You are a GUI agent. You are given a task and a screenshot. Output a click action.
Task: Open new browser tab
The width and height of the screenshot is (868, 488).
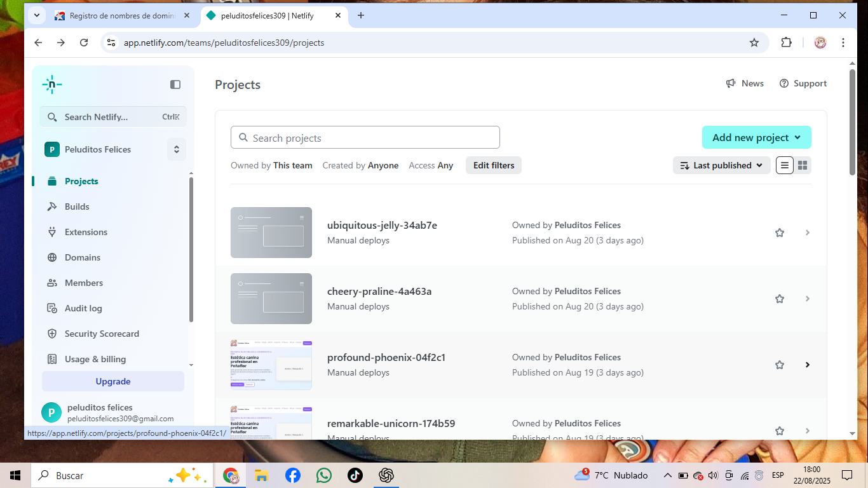361,15
